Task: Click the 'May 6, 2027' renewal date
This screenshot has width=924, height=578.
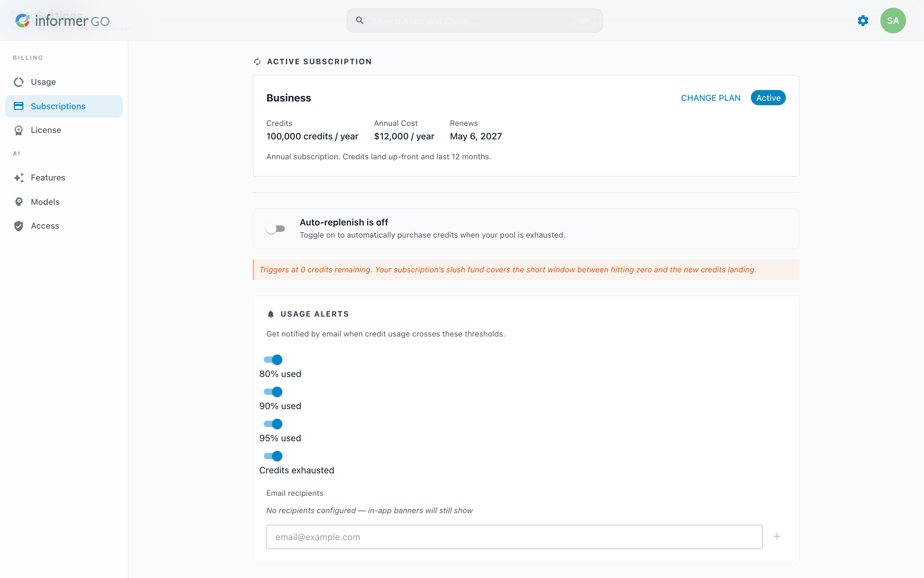Action: [476, 136]
